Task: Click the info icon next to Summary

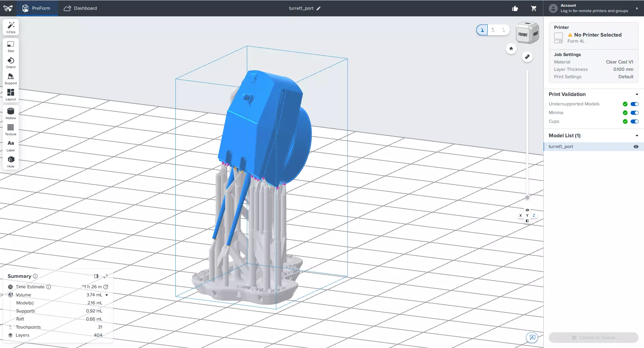Action: pyautogui.click(x=35, y=276)
